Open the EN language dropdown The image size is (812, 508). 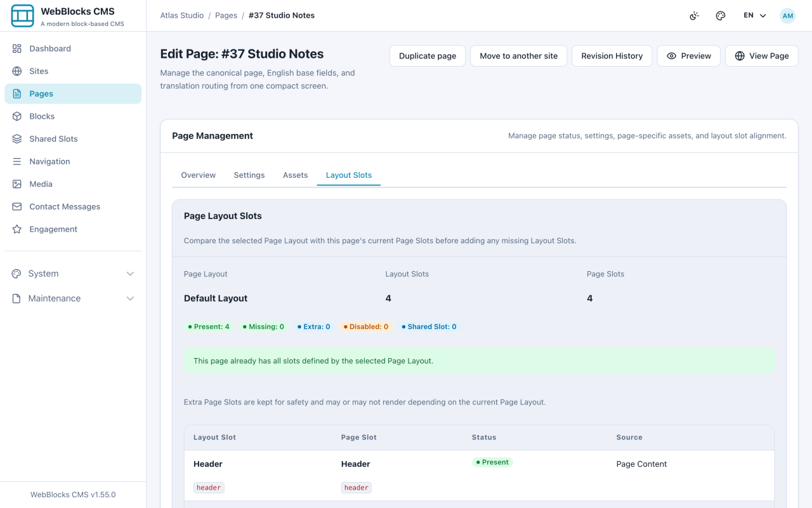point(755,16)
